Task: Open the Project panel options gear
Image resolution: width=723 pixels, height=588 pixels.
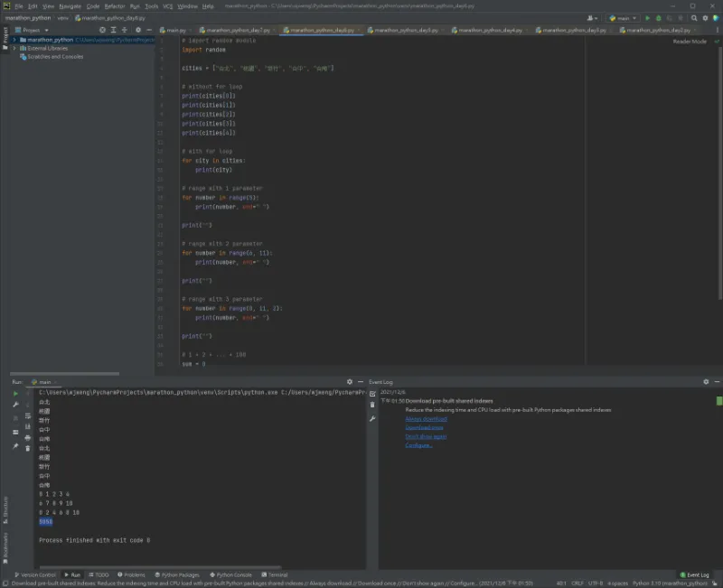Action: pos(138,30)
